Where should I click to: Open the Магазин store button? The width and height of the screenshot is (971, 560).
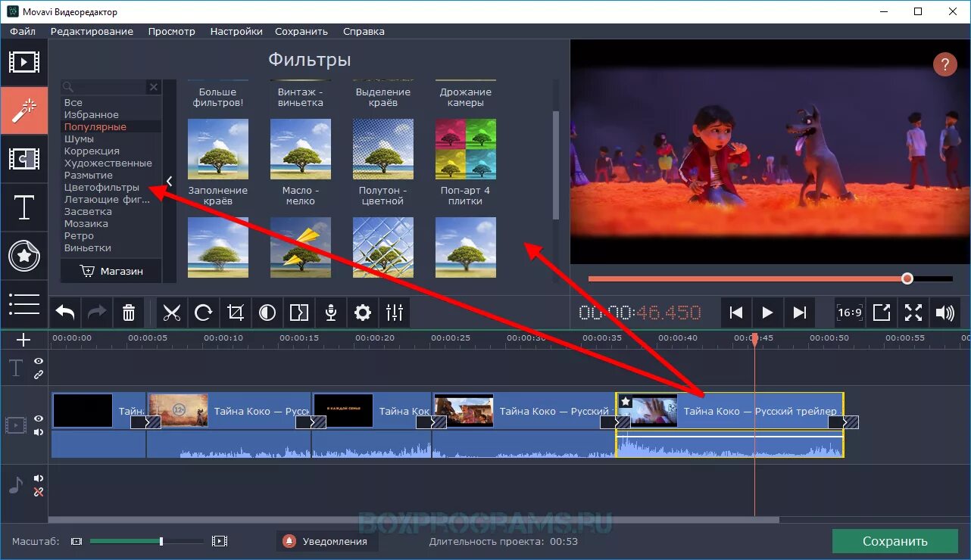click(x=111, y=271)
